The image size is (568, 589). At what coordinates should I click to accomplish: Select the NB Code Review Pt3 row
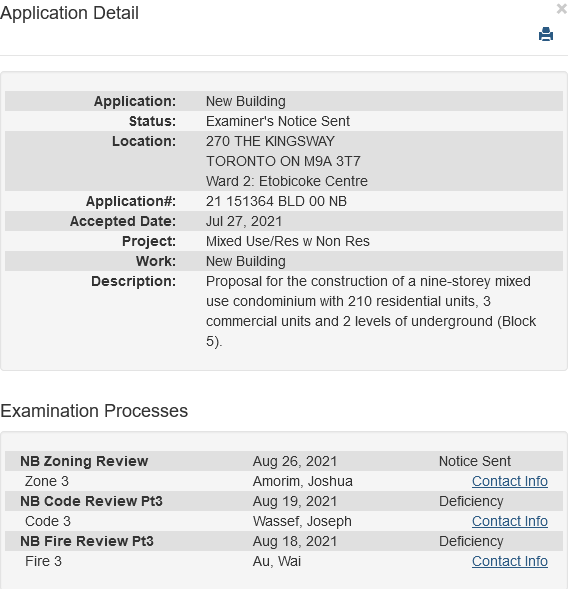tap(284, 501)
